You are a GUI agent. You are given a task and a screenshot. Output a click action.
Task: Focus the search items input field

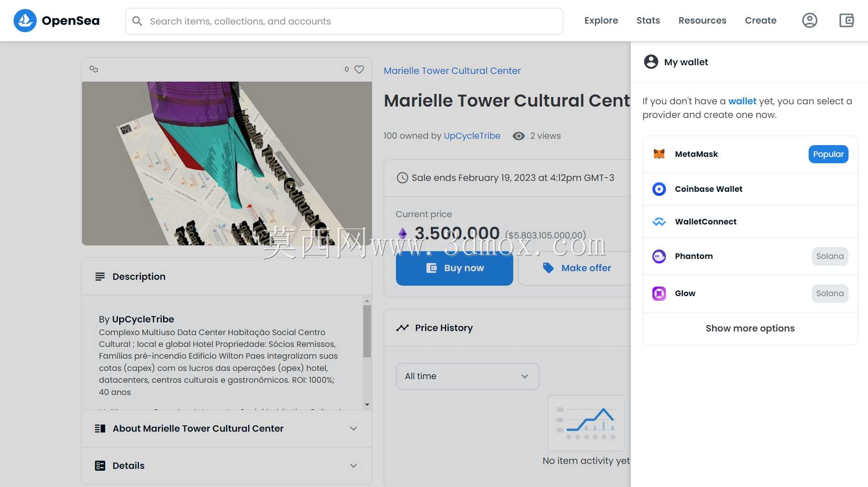(x=344, y=21)
